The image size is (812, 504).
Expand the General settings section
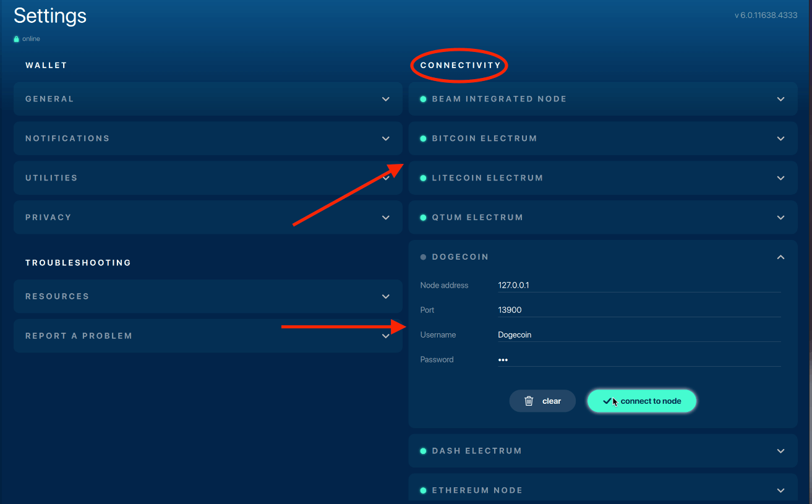(x=385, y=99)
